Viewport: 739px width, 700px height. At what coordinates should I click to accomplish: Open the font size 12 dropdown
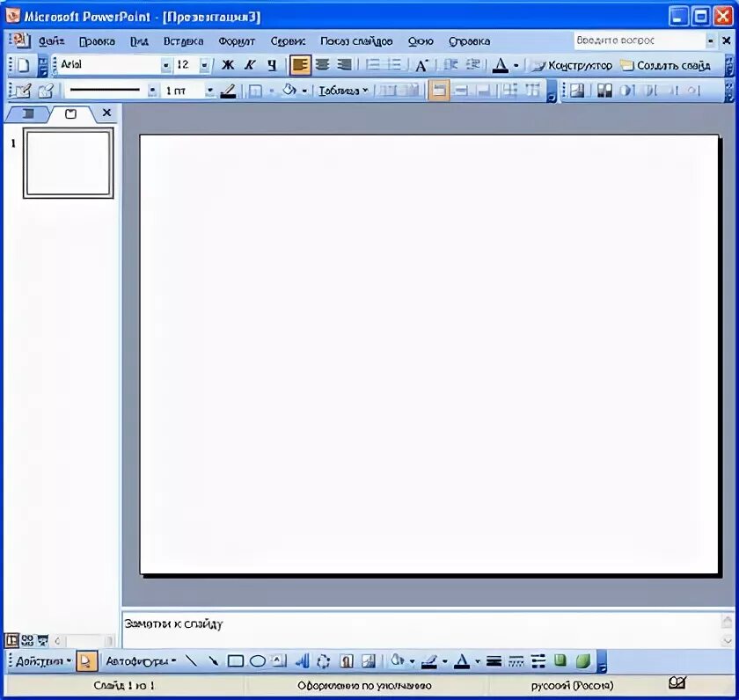coord(204,65)
